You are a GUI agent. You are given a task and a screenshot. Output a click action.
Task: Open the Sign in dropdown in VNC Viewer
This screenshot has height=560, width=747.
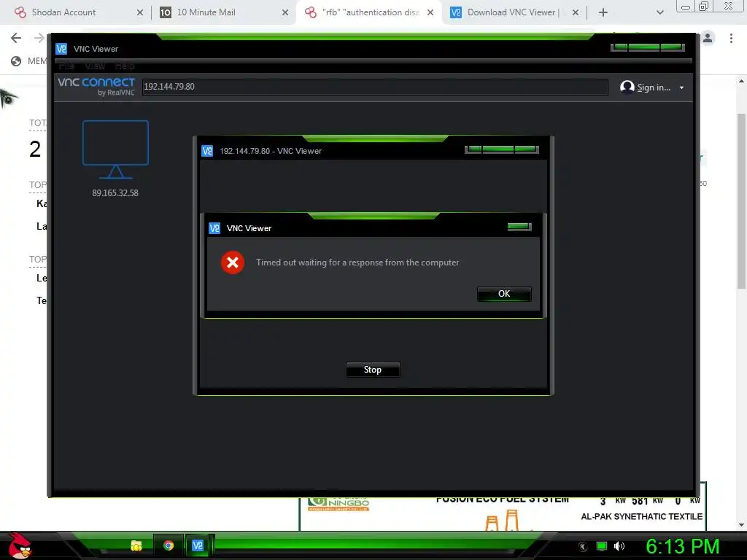[682, 87]
